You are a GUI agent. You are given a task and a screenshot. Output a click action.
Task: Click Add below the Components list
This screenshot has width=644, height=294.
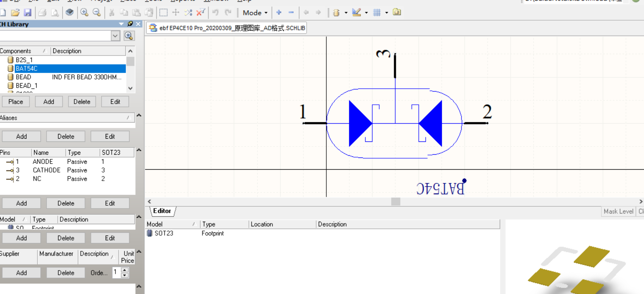pyautogui.click(x=49, y=102)
